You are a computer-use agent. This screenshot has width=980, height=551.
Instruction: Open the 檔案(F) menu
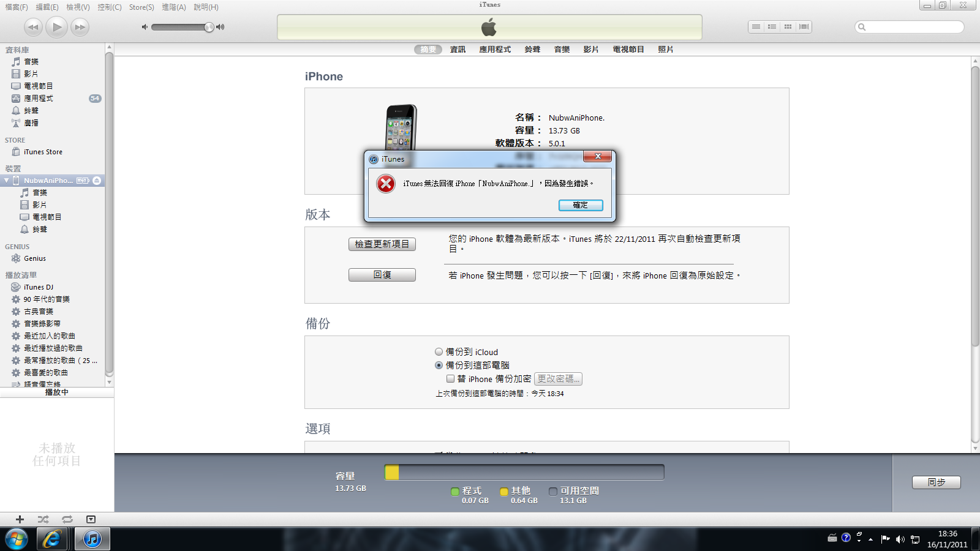point(17,7)
